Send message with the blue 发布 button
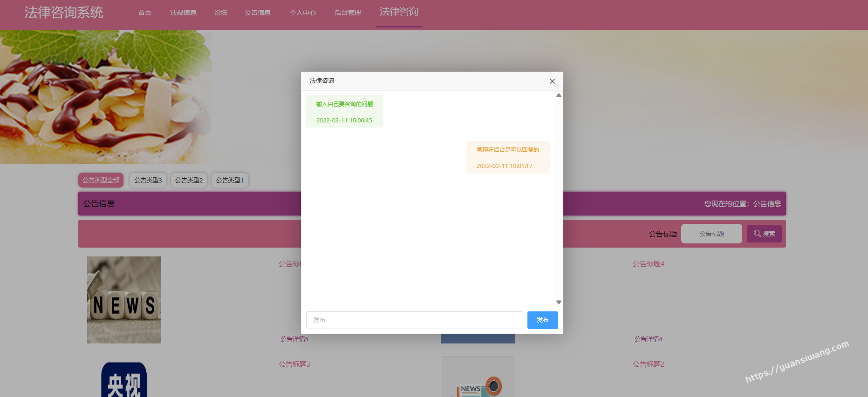This screenshot has width=868, height=397. point(542,320)
